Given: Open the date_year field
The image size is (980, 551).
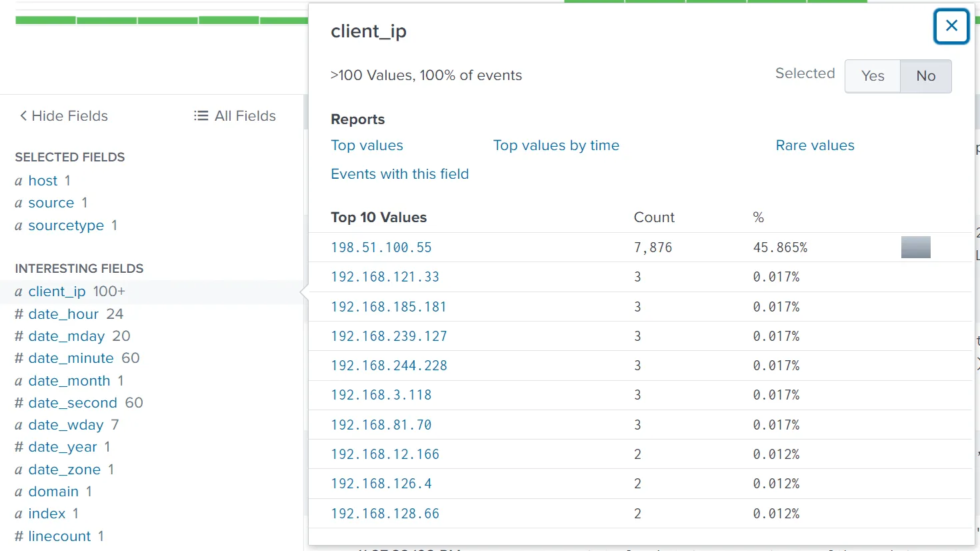Looking at the screenshot, I should click(x=62, y=447).
